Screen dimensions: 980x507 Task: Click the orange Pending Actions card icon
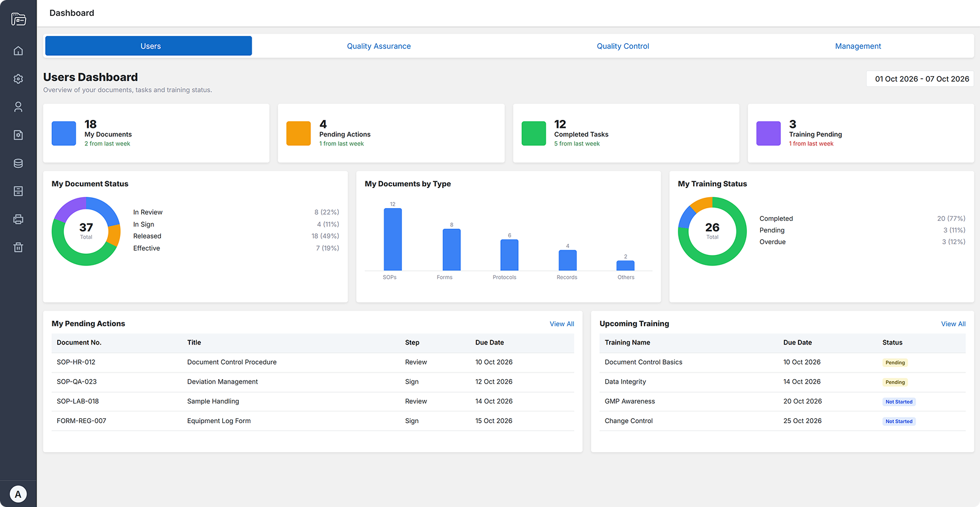pyautogui.click(x=298, y=133)
